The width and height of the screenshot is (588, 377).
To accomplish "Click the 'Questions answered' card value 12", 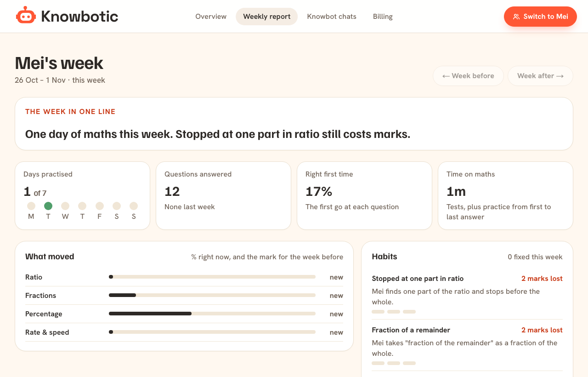I will click(x=172, y=191).
